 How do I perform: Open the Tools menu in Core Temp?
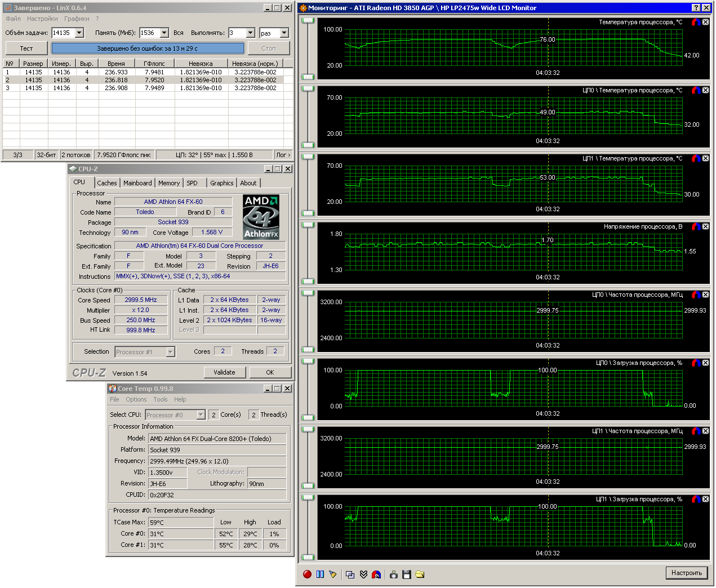[161, 399]
